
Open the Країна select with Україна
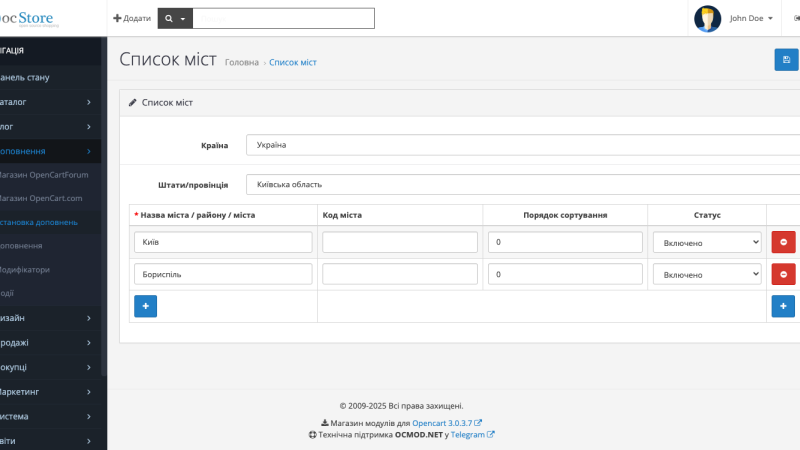click(x=523, y=145)
